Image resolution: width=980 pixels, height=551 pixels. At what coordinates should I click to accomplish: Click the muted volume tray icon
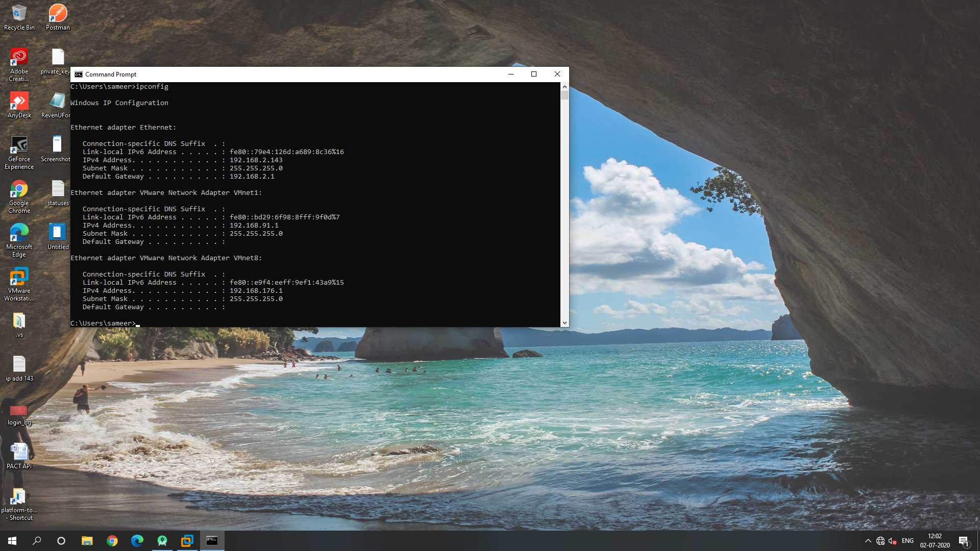893,541
